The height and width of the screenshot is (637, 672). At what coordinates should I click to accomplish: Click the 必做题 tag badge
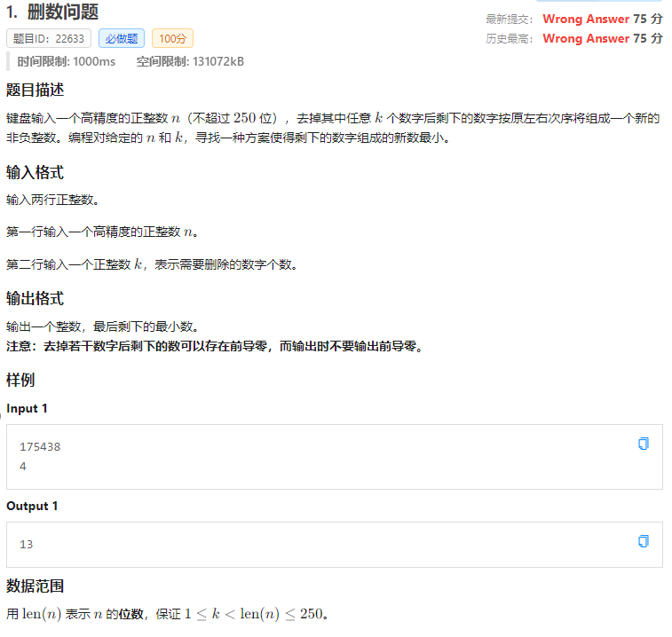[x=121, y=38]
